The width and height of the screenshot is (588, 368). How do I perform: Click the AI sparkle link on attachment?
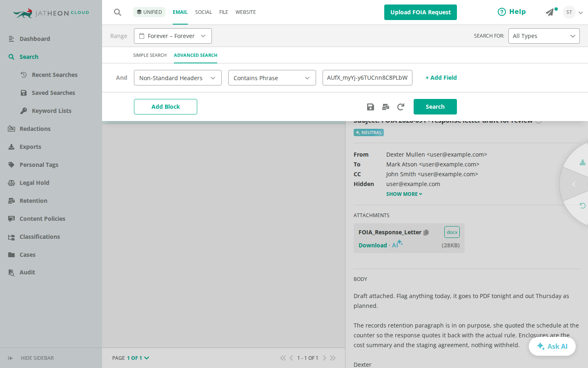pos(397,244)
